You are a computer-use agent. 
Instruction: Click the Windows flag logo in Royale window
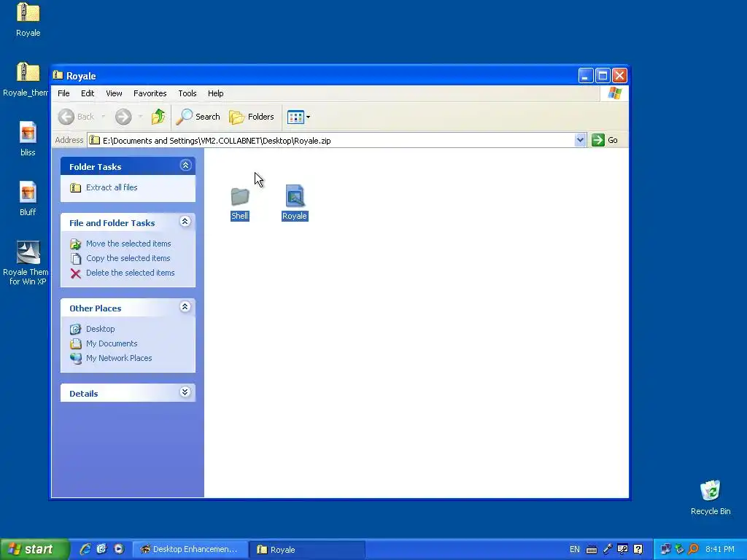click(x=614, y=93)
